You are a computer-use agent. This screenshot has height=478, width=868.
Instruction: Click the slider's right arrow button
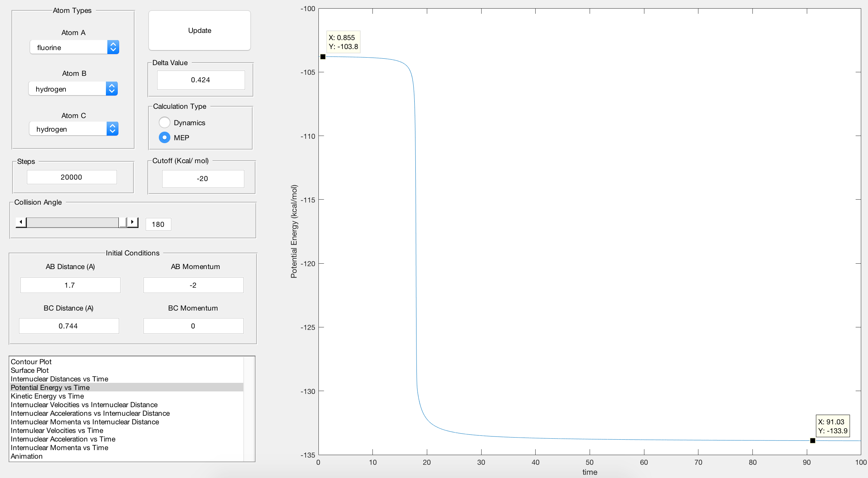tap(133, 222)
